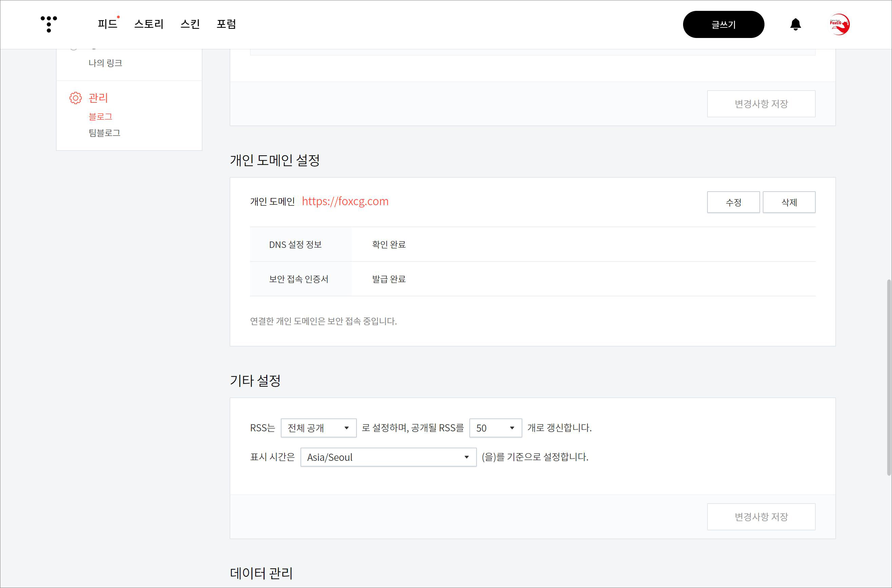892x588 pixels.
Task: Open the RSS count 50 dropdown
Action: pos(496,428)
